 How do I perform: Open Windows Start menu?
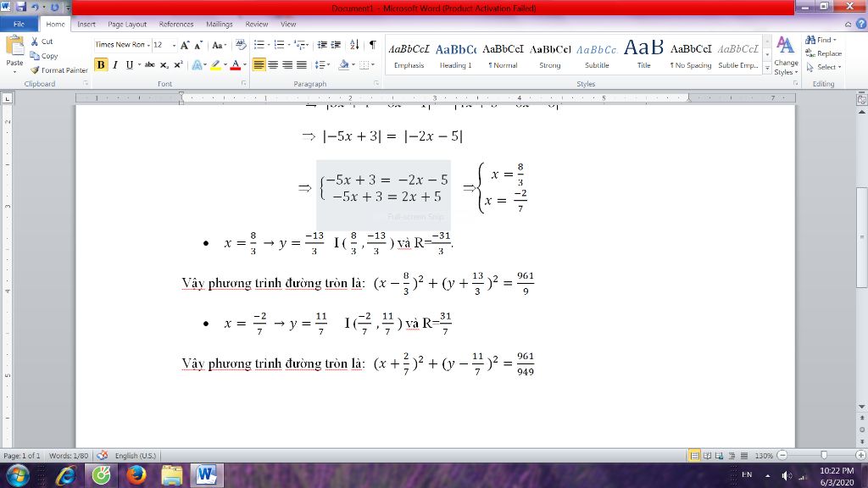click(18, 475)
